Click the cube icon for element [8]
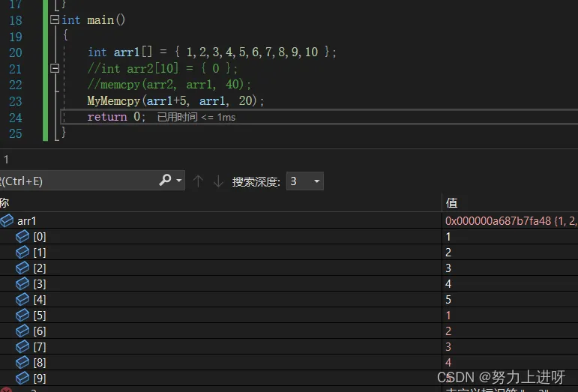578x392 pixels. point(22,363)
